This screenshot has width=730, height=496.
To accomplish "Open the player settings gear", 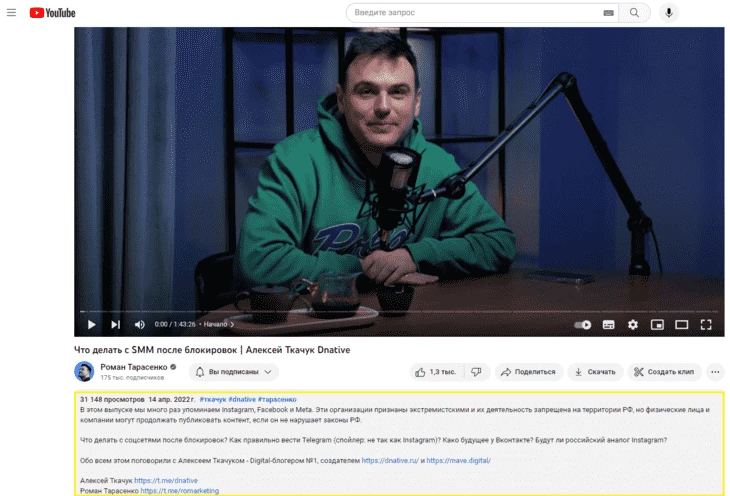I will [x=633, y=325].
